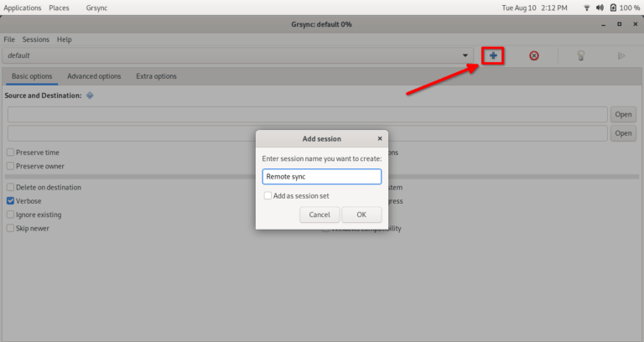This screenshot has width=644, height=342.
Task: Open the Help menu
Action: click(x=64, y=39)
